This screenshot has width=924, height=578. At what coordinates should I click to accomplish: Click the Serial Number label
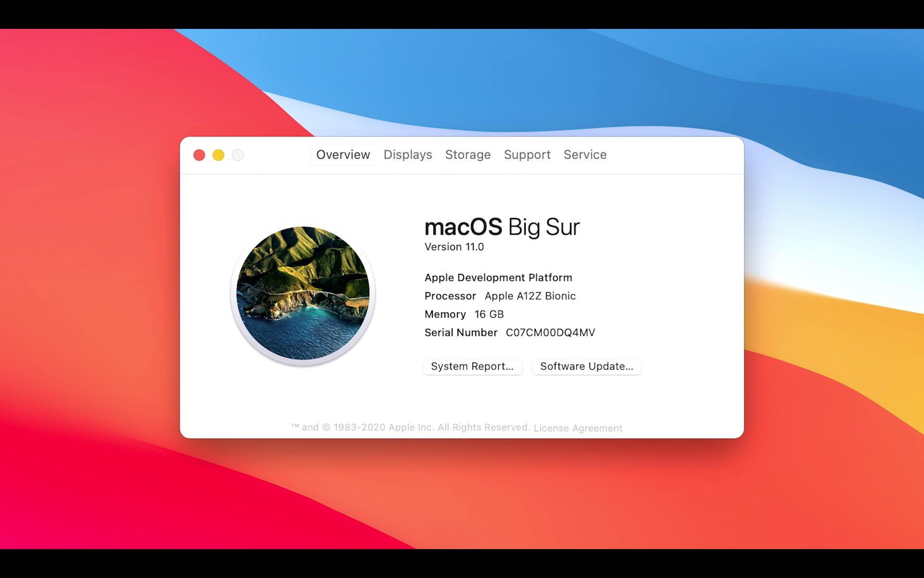click(x=461, y=333)
